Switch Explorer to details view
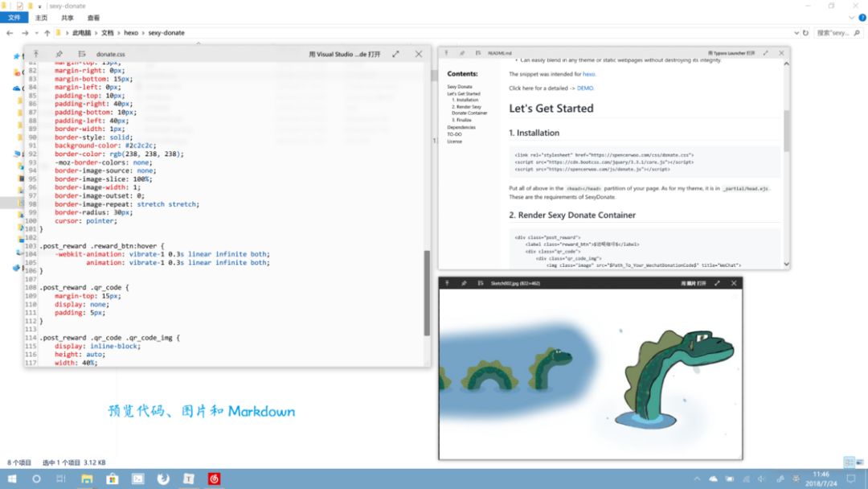Image resolution: width=868 pixels, height=489 pixels. click(x=850, y=462)
